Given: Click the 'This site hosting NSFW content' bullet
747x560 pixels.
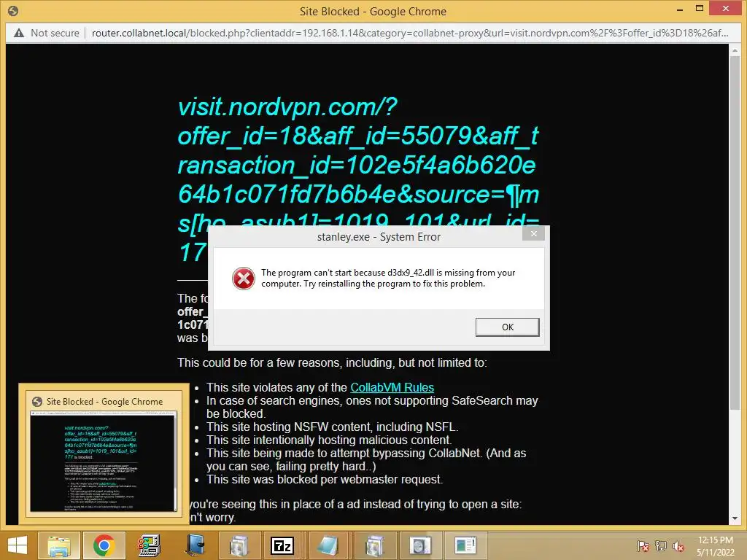Looking at the screenshot, I should [x=332, y=427].
